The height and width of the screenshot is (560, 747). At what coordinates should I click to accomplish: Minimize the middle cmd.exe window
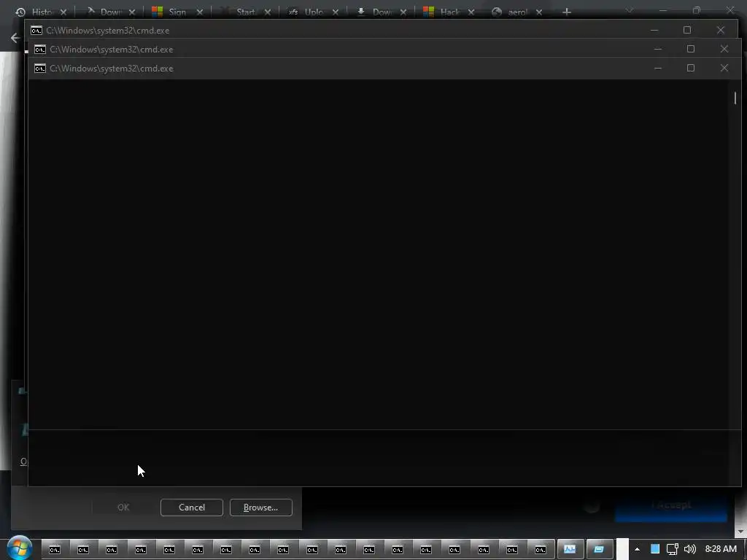[658, 49]
